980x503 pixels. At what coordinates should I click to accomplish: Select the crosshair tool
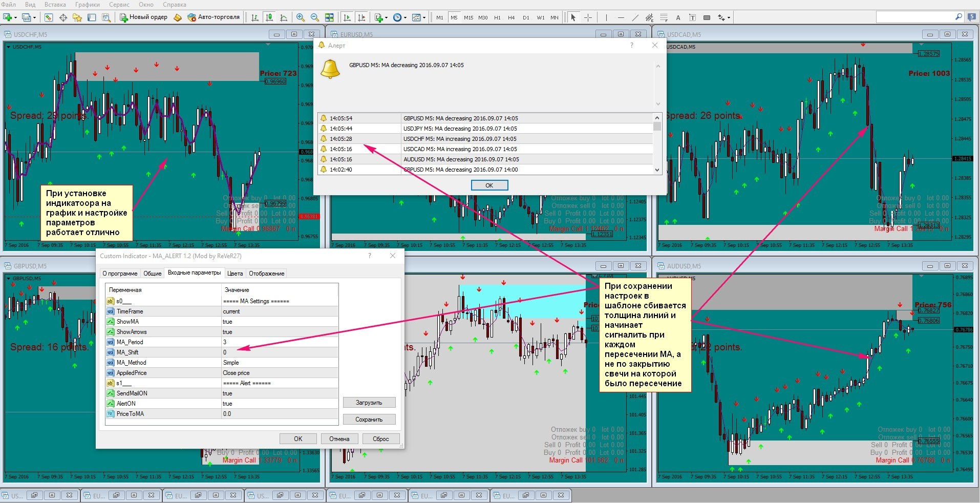(588, 17)
